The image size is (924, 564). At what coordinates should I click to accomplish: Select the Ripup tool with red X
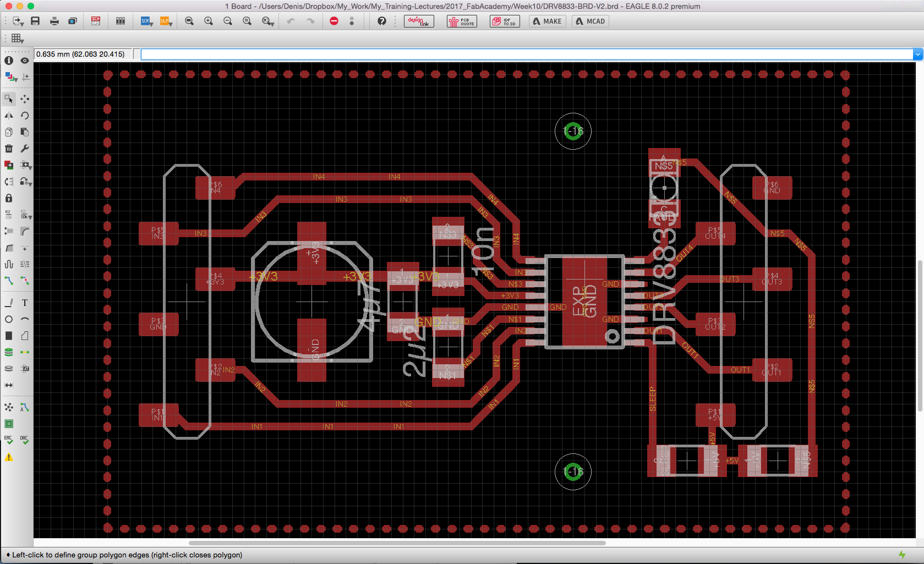pyautogui.click(x=25, y=281)
